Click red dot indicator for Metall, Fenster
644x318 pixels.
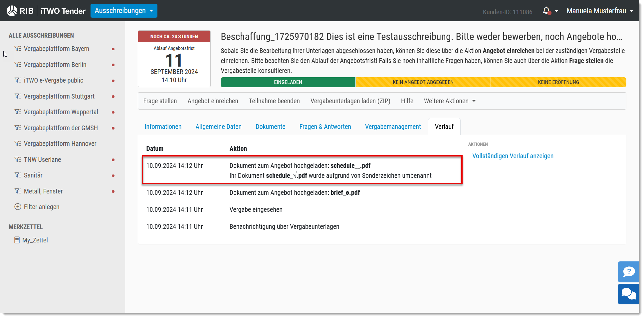[x=113, y=191]
